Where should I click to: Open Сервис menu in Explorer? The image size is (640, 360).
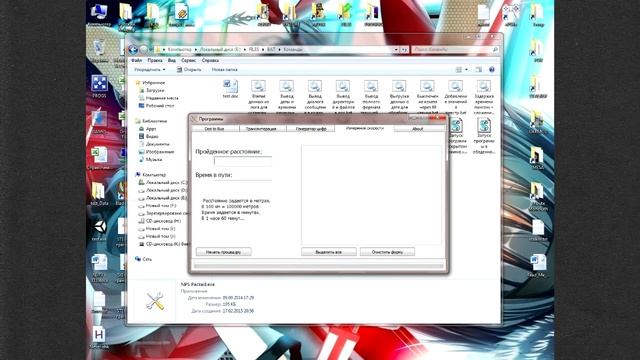[x=189, y=60]
